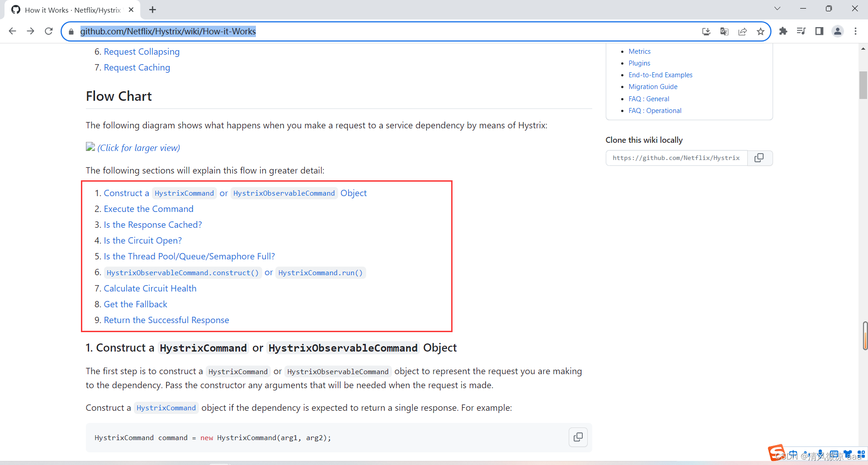Open the media control icon in toolbar
This screenshot has width=868, height=465.
[x=801, y=31]
